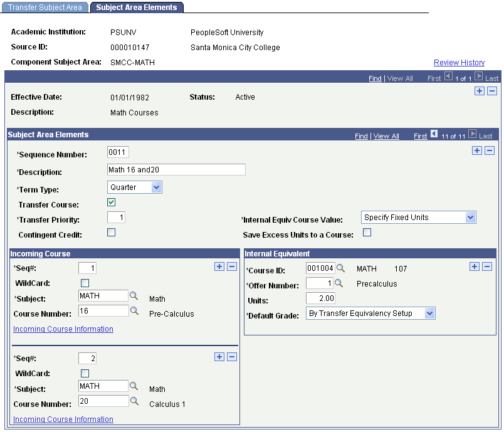Open the Default Grade dropdown
This screenshot has width=504, height=432.
point(370,313)
